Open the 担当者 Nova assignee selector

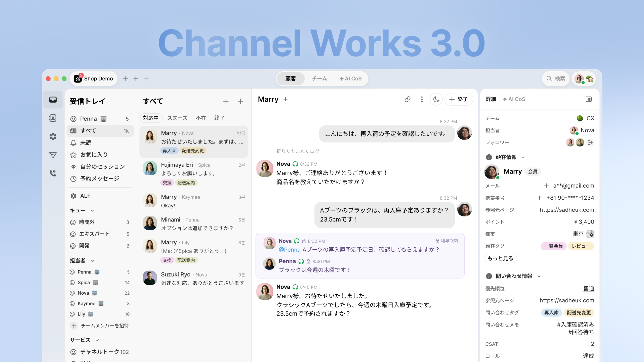pos(582,130)
